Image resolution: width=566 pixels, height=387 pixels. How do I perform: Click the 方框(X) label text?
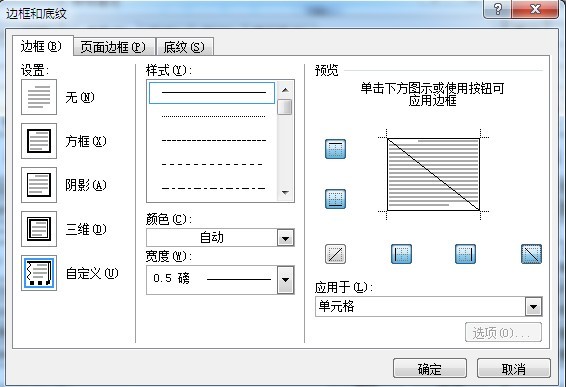86,141
